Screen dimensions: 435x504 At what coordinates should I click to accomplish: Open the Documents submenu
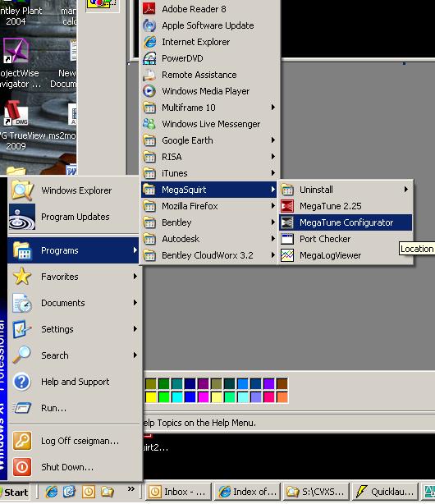(x=74, y=303)
